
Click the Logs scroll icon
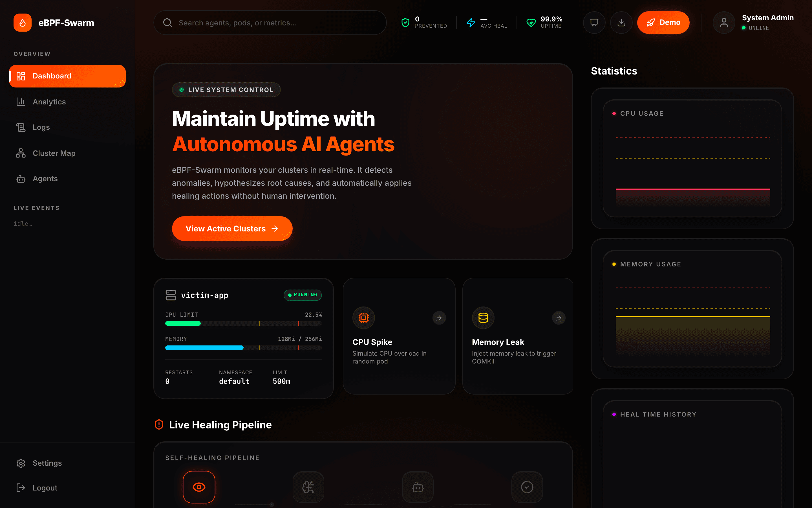[x=21, y=127]
